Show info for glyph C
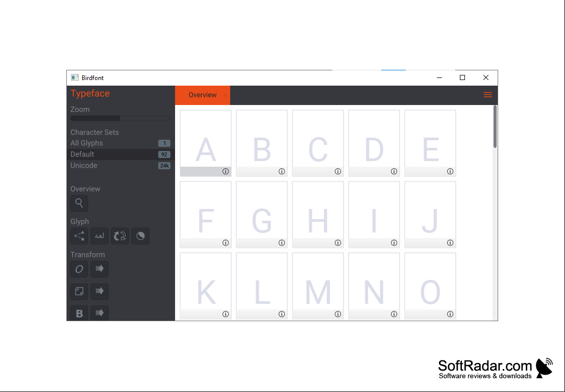The height and width of the screenshot is (392, 565). [338, 171]
